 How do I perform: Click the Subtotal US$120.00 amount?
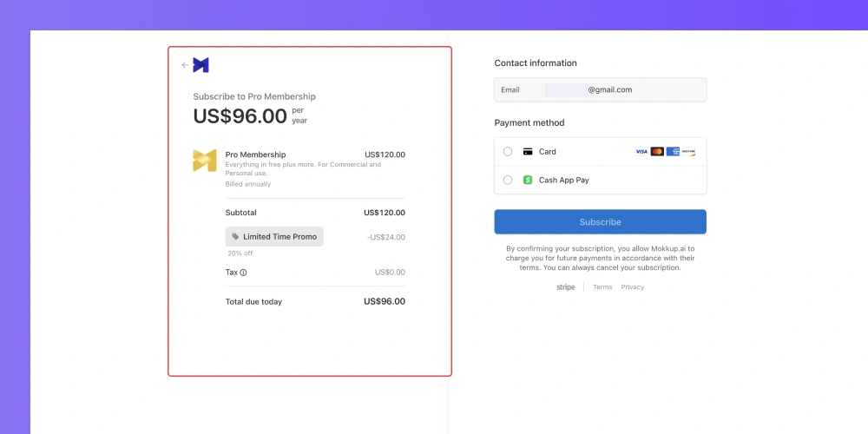(385, 213)
